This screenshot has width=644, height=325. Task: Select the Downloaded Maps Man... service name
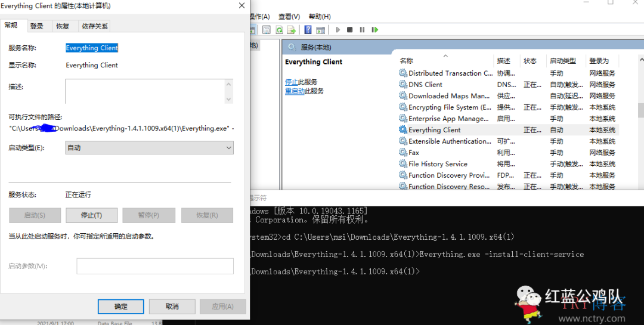pyautogui.click(x=449, y=96)
